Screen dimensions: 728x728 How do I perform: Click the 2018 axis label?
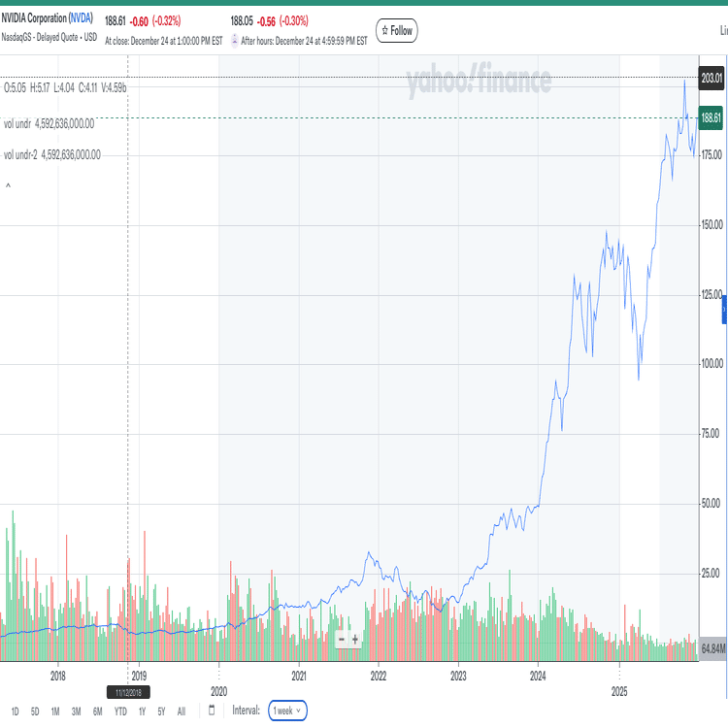[58, 676]
